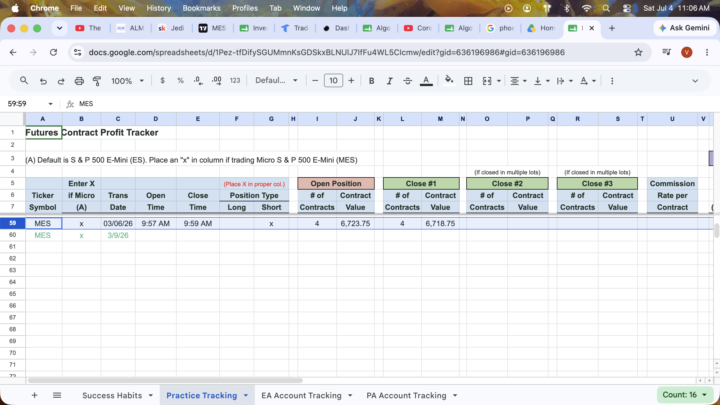The image size is (720, 405).
Task: Open the Default font dropdown
Action: click(x=276, y=81)
